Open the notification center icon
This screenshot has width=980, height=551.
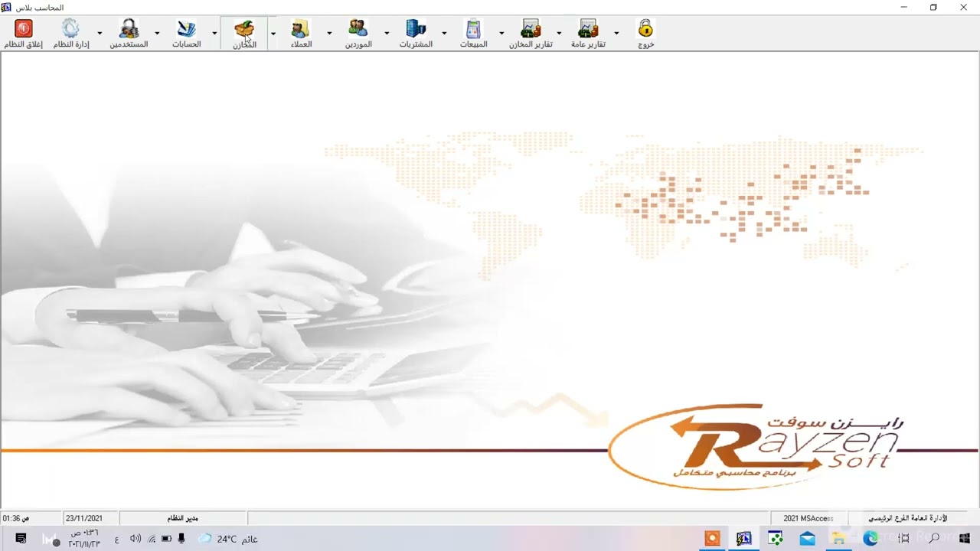pos(21,539)
